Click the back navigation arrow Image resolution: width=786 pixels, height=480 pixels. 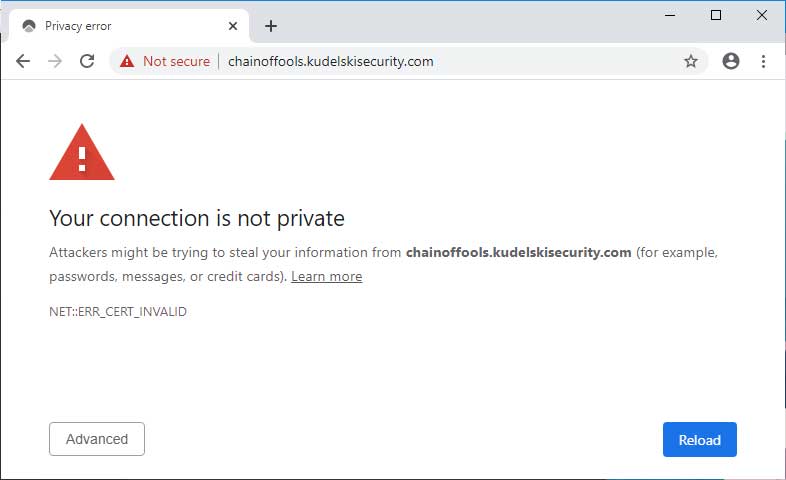tap(23, 61)
